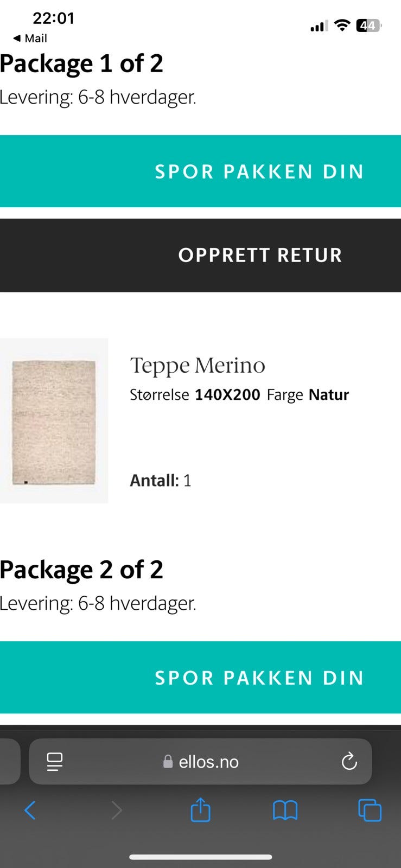Tap the Wi-Fi status icon
The height and width of the screenshot is (868, 401).
pos(342,25)
